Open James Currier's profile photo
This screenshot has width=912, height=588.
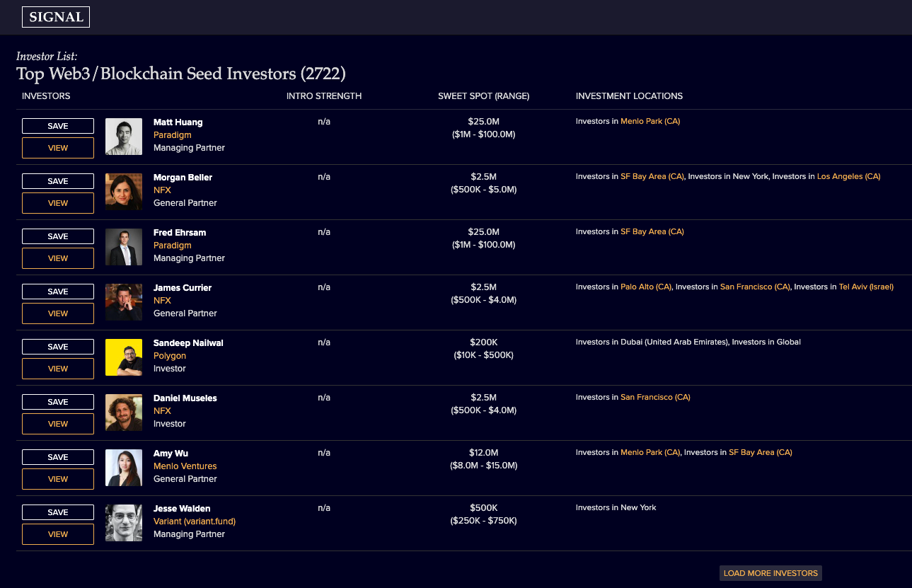click(x=124, y=302)
